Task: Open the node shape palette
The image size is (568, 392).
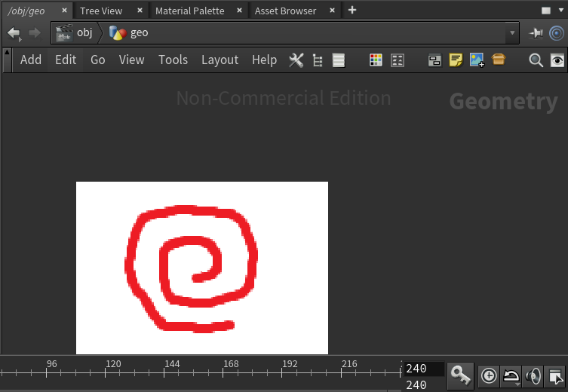Action: pyautogui.click(x=398, y=60)
